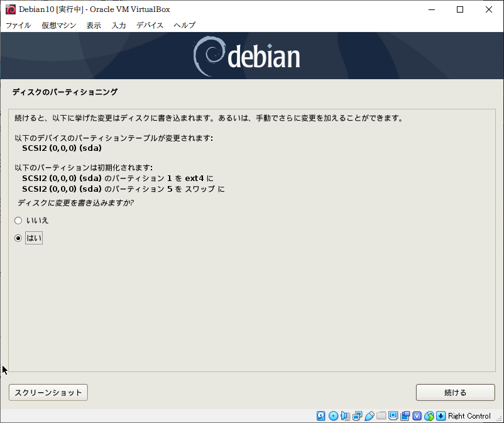This screenshot has height=423, width=504.
Task: Open the 仮想マシン menu
Action: point(59,25)
